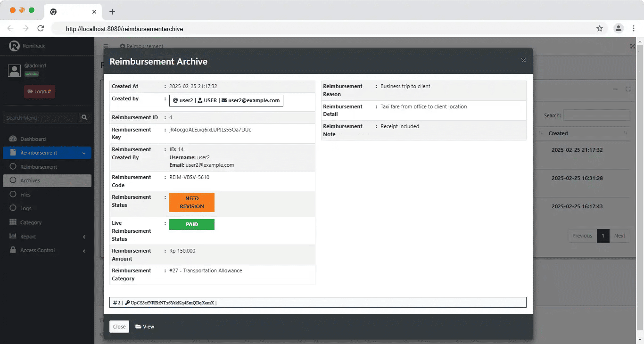
Task: Click the Dashboard icon in sidebar
Action: coord(13,139)
